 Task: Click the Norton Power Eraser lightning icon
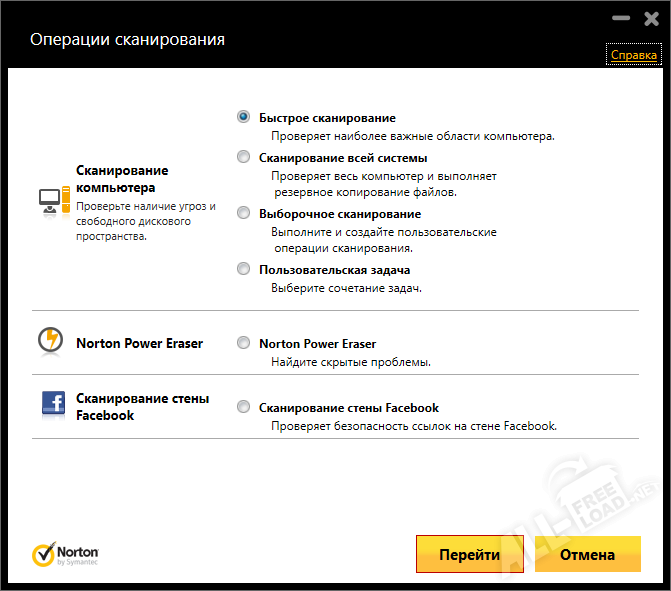[52, 342]
